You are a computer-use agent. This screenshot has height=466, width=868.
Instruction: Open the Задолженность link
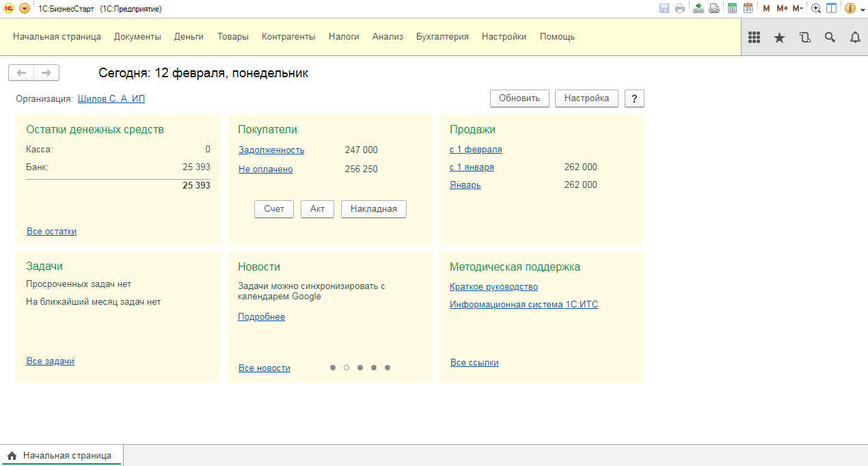point(271,150)
